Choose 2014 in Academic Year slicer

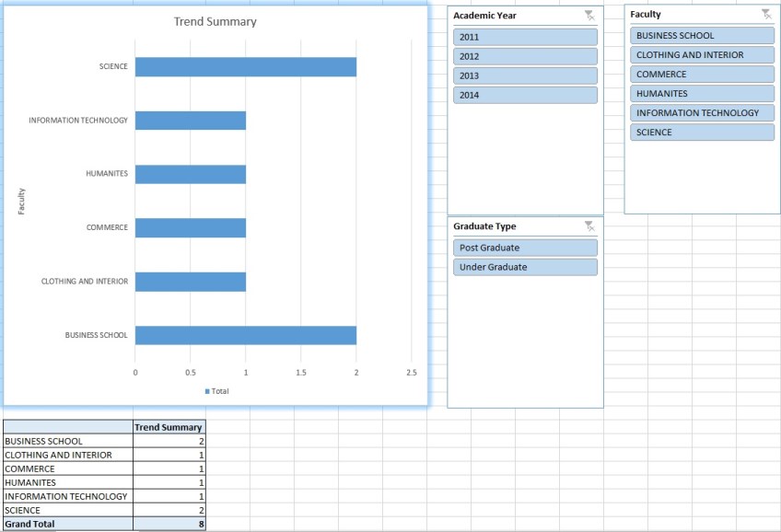525,95
